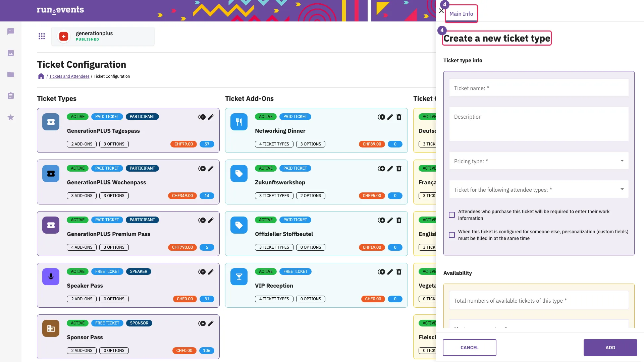Delete the Networking Dinner add-on
Screen dimensions: 644x362
point(399,117)
